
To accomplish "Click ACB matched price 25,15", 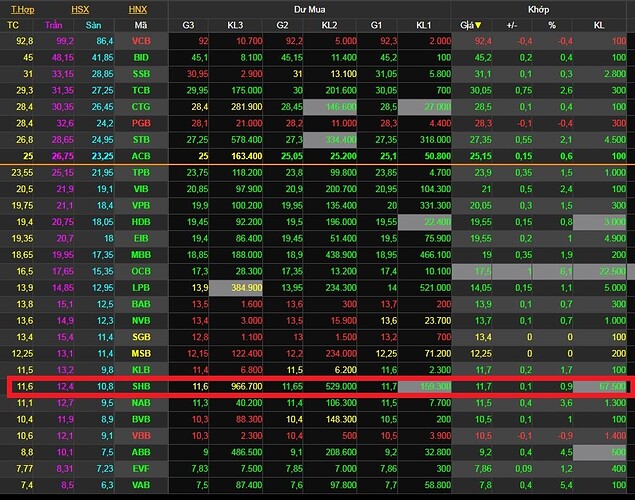I will pyautogui.click(x=481, y=156).
